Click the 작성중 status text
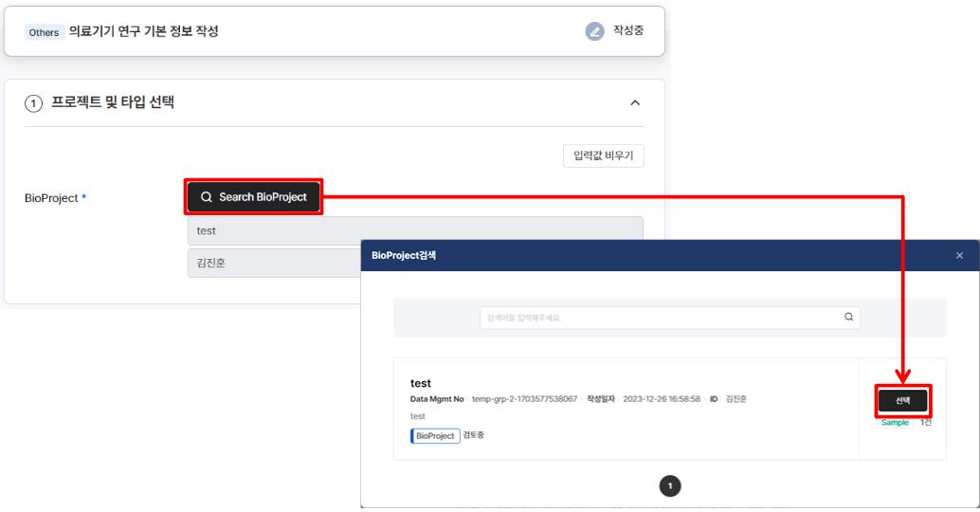This screenshot has height=512, width=980. click(628, 31)
